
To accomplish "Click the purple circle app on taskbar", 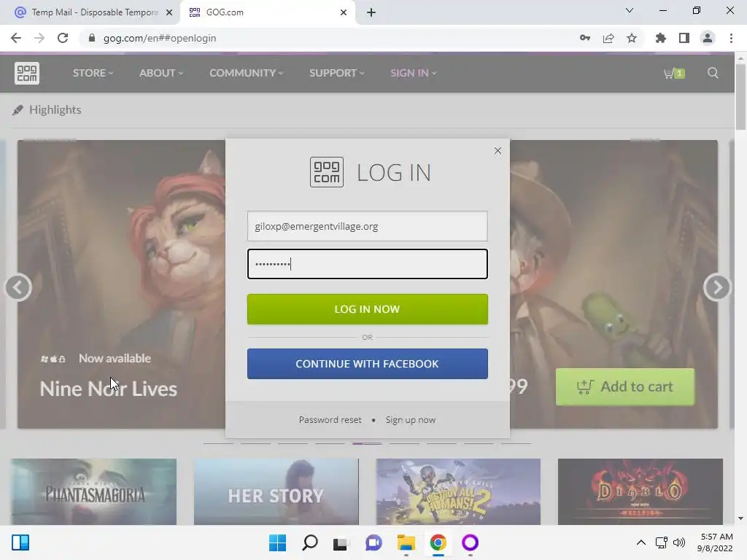I will click(471, 542).
